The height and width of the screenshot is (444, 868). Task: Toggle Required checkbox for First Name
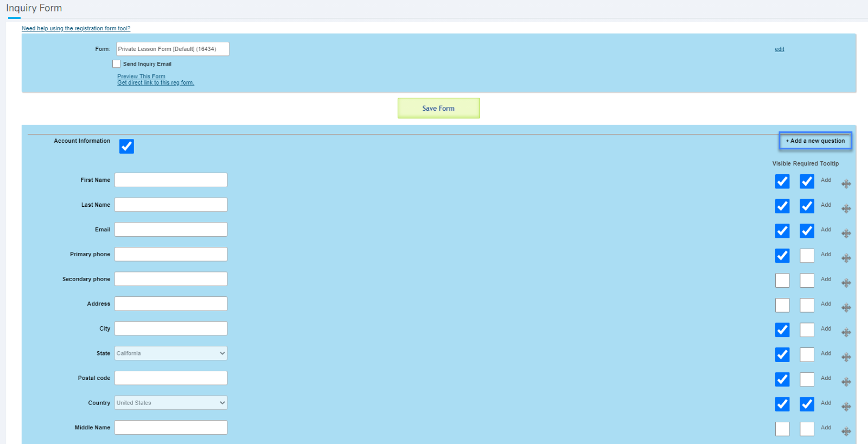(x=807, y=181)
